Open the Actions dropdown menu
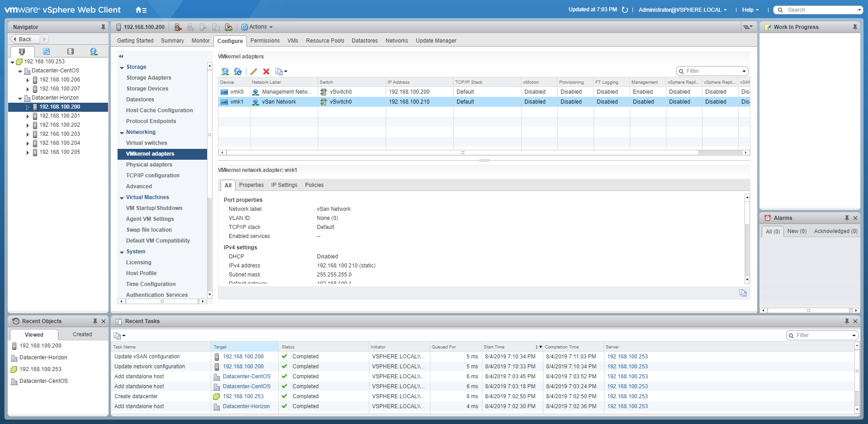The height and width of the screenshot is (424, 868). pyautogui.click(x=257, y=27)
